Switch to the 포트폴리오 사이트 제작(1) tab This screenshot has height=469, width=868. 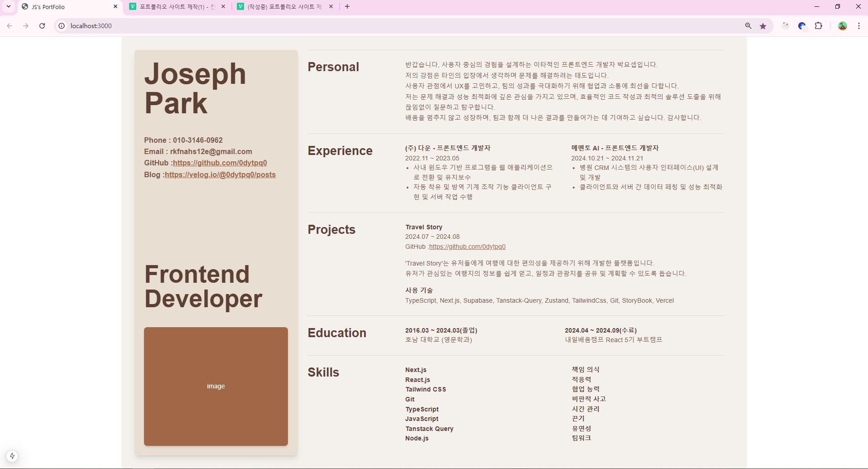[177, 7]
